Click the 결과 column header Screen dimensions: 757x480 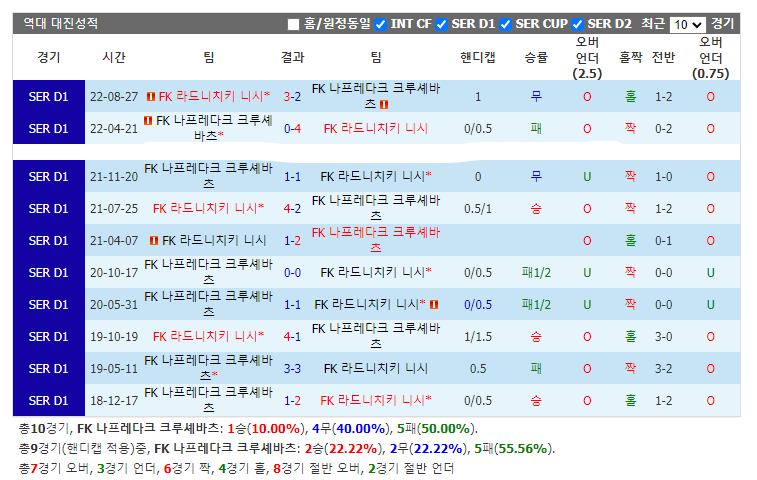click(x=292, y=57)
